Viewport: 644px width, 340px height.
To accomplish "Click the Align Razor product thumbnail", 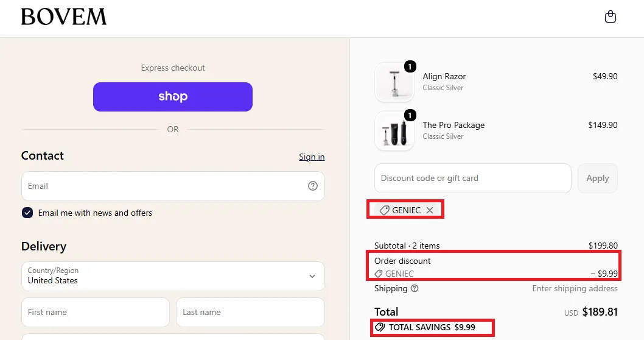I will coord(394,82).
